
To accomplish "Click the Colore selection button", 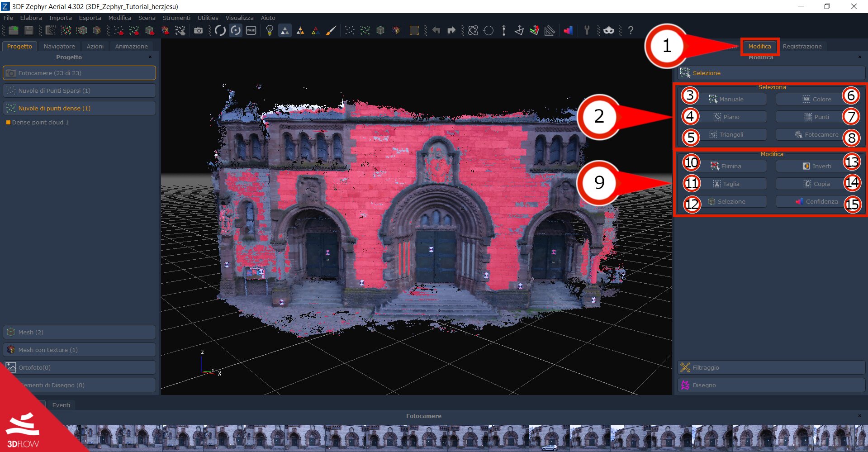I will click(x=816, y=99).
